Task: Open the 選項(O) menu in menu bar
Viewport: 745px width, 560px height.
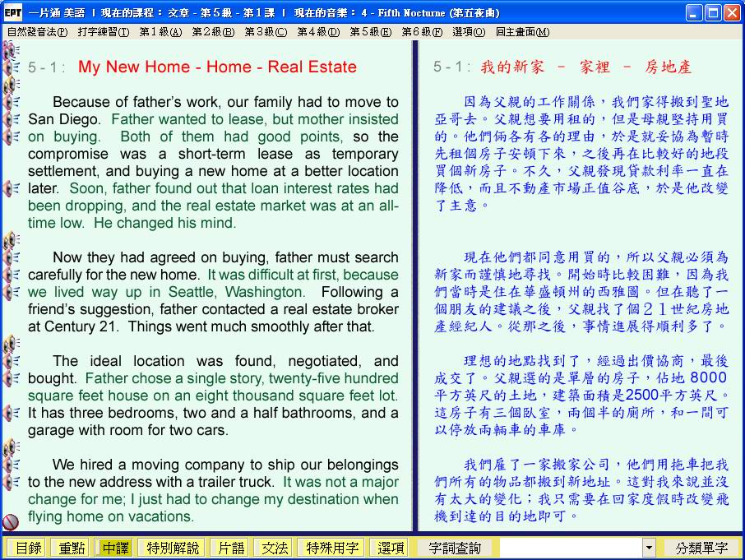Action: click(x=468, y=32)
